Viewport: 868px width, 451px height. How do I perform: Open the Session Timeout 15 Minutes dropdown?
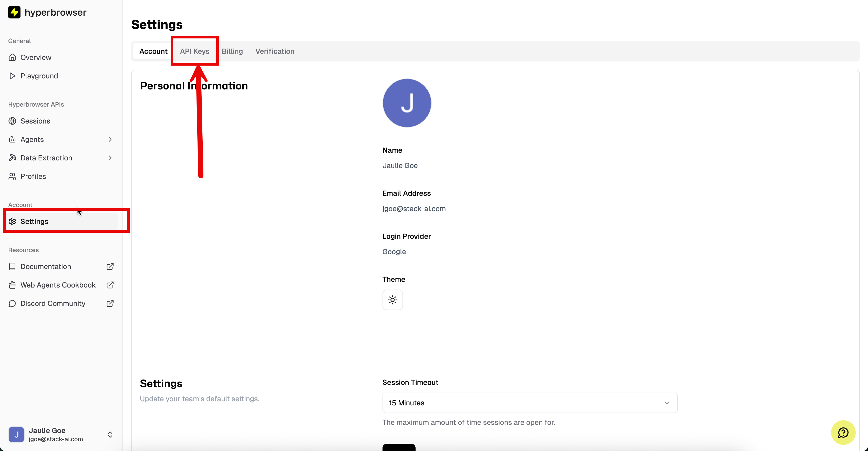pos(529,403)
